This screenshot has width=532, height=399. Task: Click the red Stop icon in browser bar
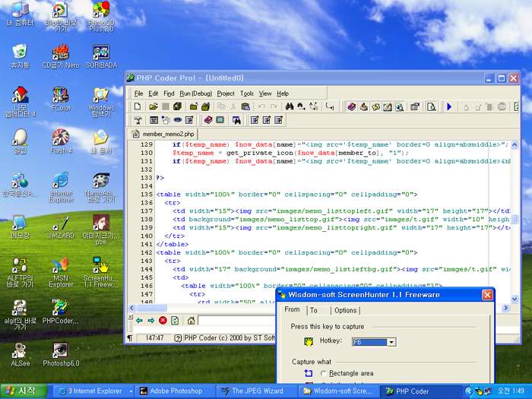click(x=163, y=321)
